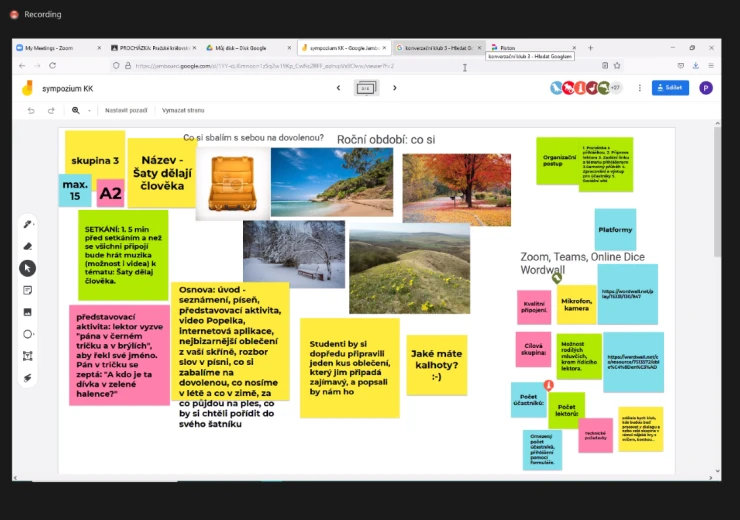Open the browser downloads arrow icon
Screen dimensions: 740x520
pos(696,66)
